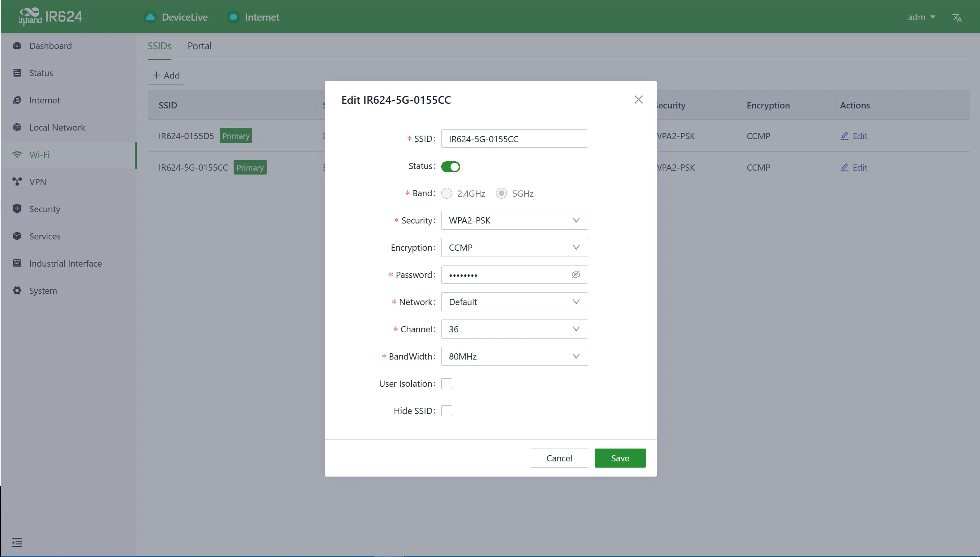Click the Internet browser icon in sidebar
Image resolution: width=980 pixels, height=557 pixels.
(17, 100)
